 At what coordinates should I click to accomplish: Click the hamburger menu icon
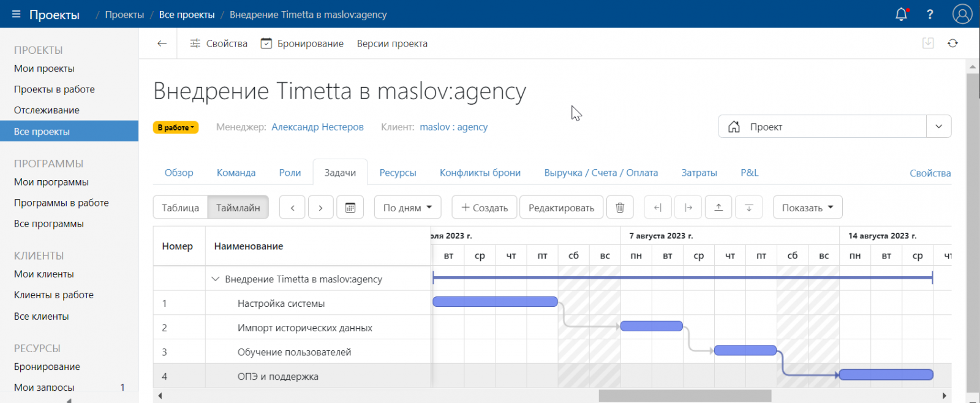(16, 14)
